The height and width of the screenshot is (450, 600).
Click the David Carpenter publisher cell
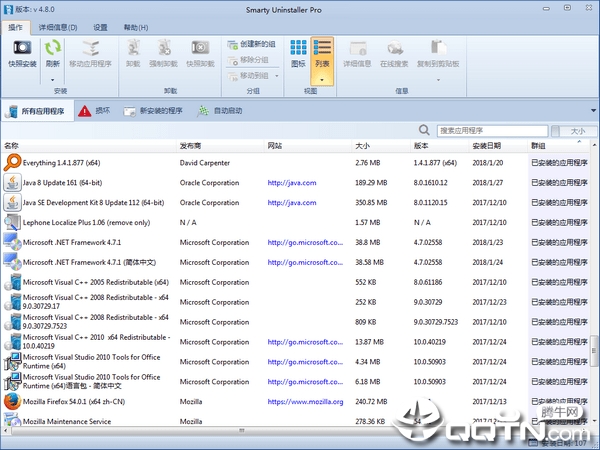coord(205,163)
